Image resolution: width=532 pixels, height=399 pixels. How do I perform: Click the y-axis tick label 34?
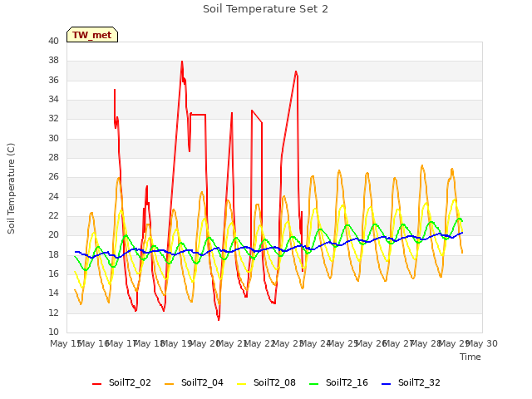point(53,99)
